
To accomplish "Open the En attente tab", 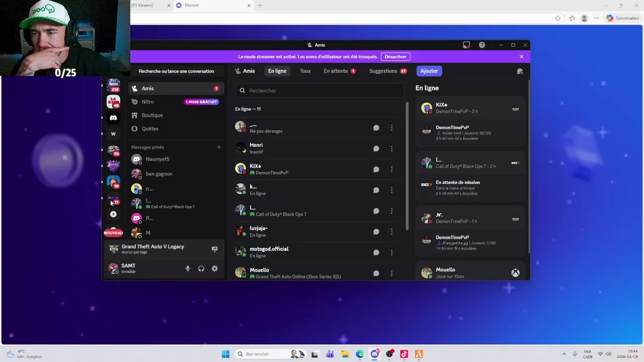I will click(x=340, y=71).
